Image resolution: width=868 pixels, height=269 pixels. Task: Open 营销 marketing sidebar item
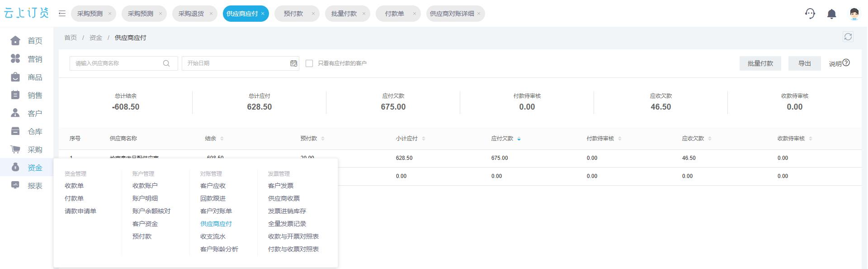[26, 59]
